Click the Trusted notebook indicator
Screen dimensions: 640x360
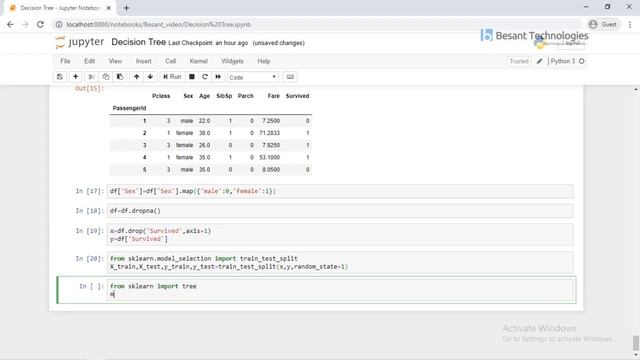[519, 61]
